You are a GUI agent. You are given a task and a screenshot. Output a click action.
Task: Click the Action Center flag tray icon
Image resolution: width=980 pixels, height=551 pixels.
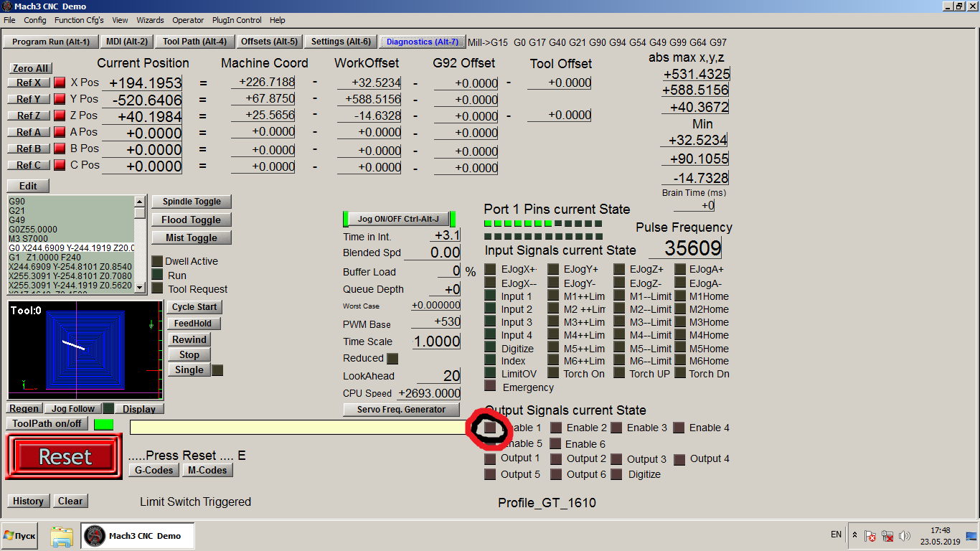point(870,536)
